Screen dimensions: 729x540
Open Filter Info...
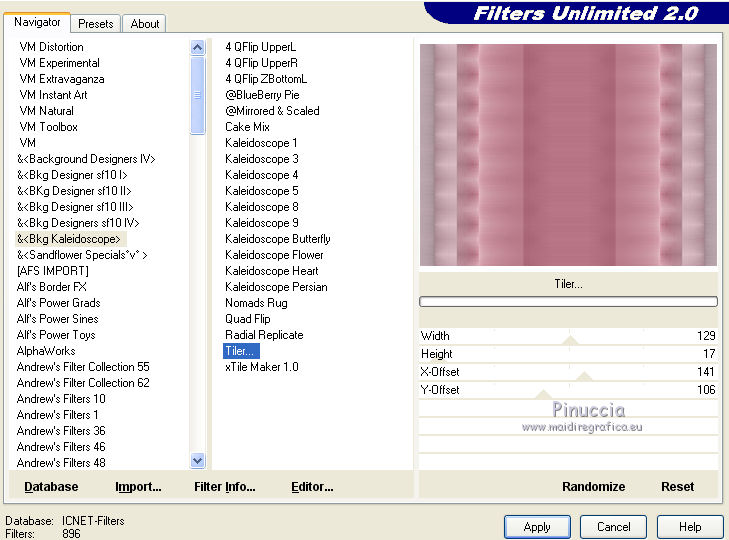(x=225, y=487)
